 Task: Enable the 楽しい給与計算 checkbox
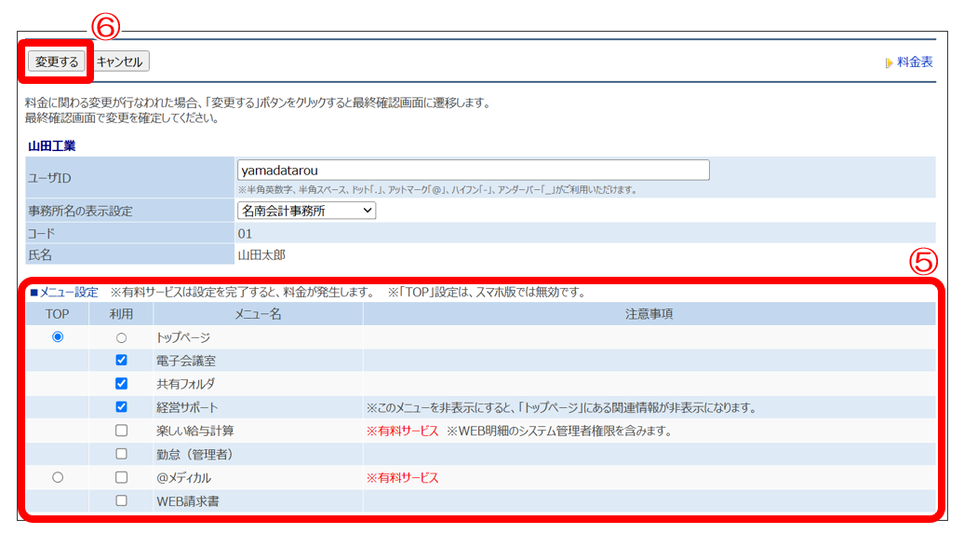121,431
